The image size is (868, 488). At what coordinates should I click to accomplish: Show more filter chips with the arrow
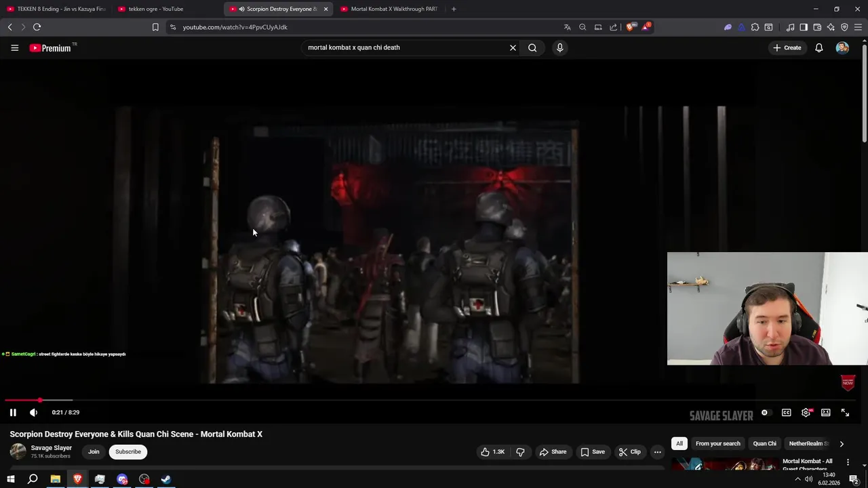tap(842, 444)
